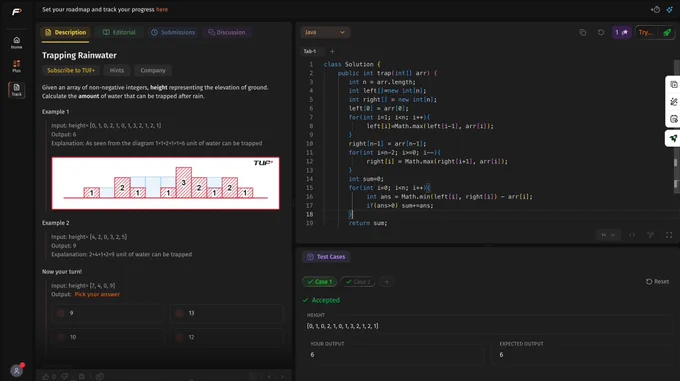Viewport: 680px width, 381px height.
Task: Switch to the Editorial tab
Action: pyautogui.click(x=119, y=33)
